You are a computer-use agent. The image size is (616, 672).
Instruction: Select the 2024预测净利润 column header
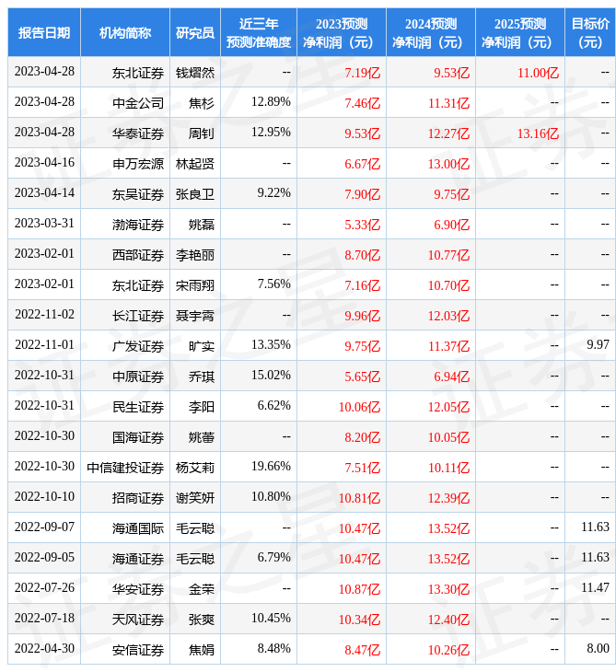431,33
